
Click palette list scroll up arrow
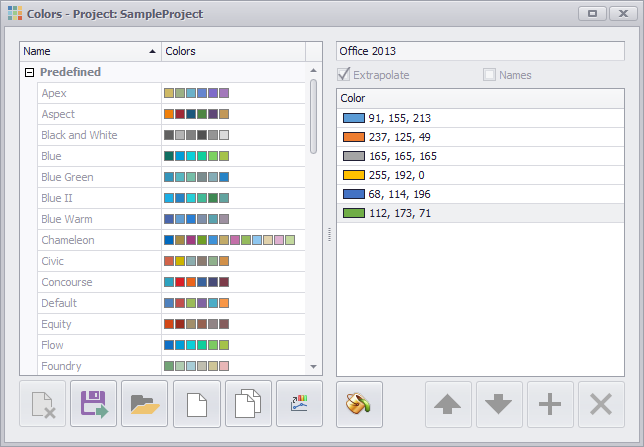coord(313,71)
